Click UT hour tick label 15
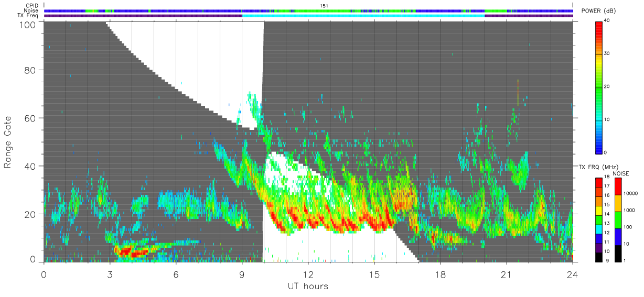The height and width of the screenshot is (297, 644). coord(374,274)
